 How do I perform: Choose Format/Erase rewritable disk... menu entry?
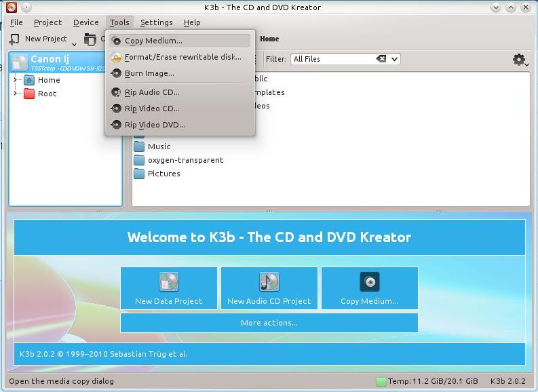(x=180, y=57)
